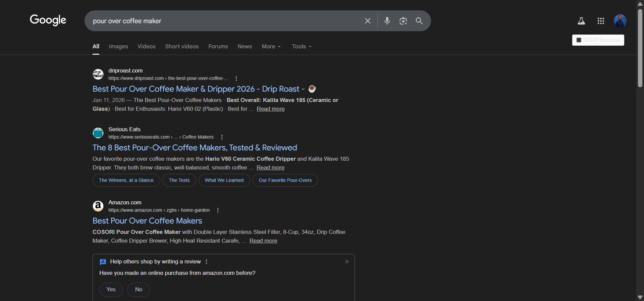Start voice search with microphone icon
644x301 pixels.
pyautogui.click(x=387, y=21)
